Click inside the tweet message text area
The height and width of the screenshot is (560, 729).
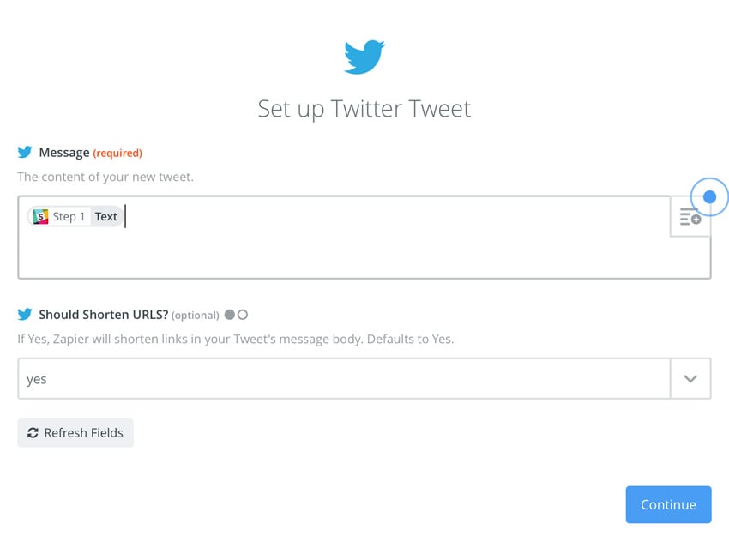coord(343,249)
